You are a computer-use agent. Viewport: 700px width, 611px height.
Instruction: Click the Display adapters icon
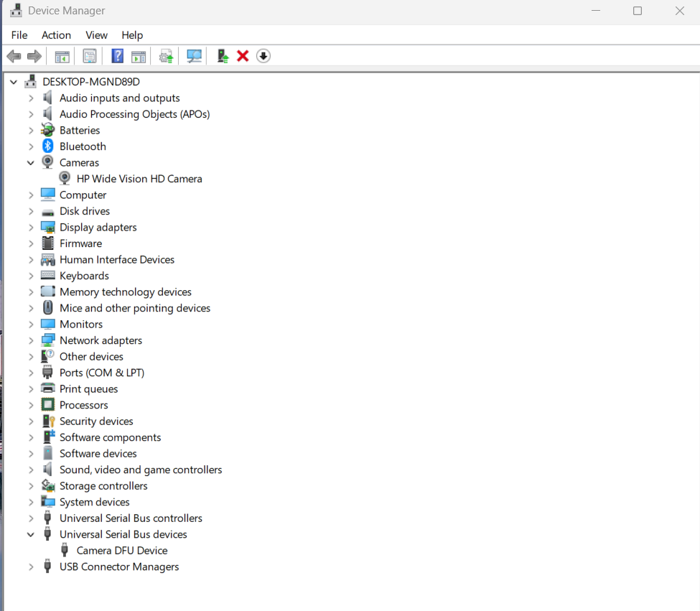[48, 227]
